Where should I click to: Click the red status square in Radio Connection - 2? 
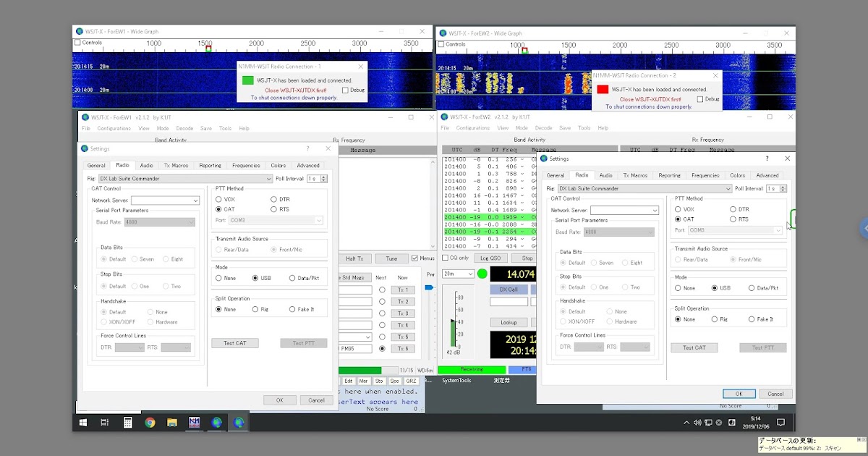[x=603, y=89]
